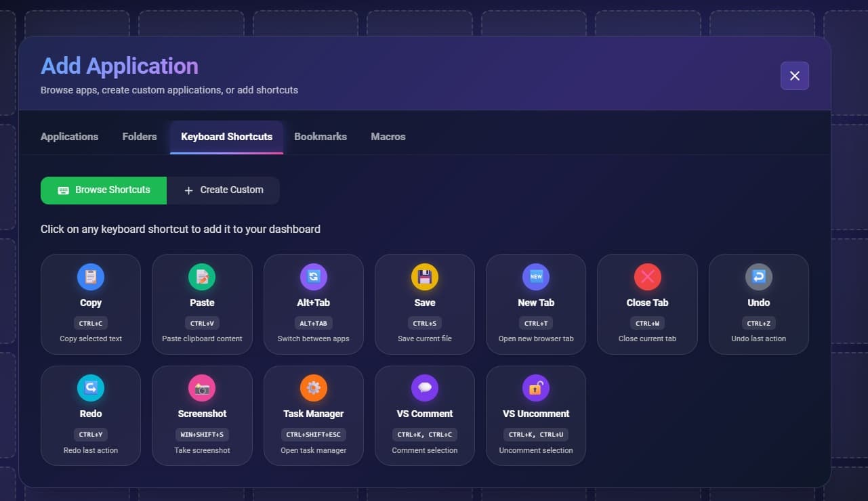Choose the yellow Save floppy disk icon
Image resolution: width=868 pixels, height=501 pixels.
point(425,277)
